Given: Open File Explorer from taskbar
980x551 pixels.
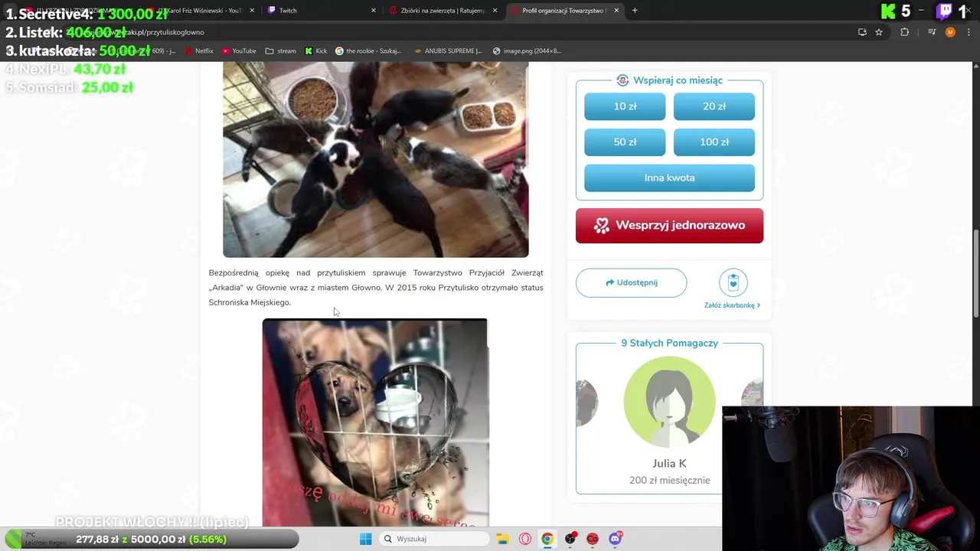Looking at the screenshot, I should (503, 539).
